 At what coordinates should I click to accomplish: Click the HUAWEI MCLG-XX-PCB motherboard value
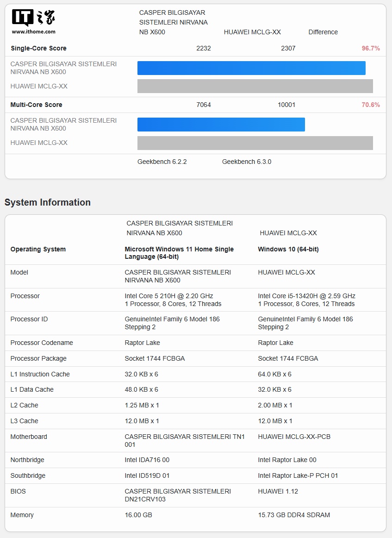click(x=294, y=437)
